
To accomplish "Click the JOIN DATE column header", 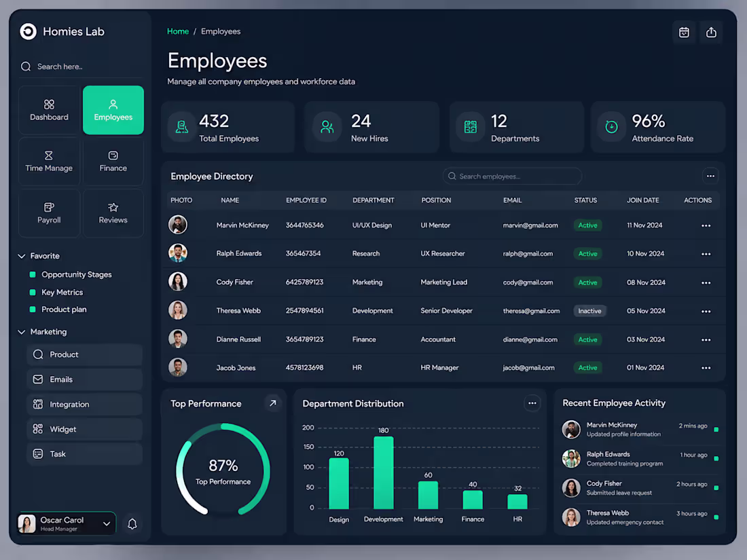I will (x=642, y=200).
